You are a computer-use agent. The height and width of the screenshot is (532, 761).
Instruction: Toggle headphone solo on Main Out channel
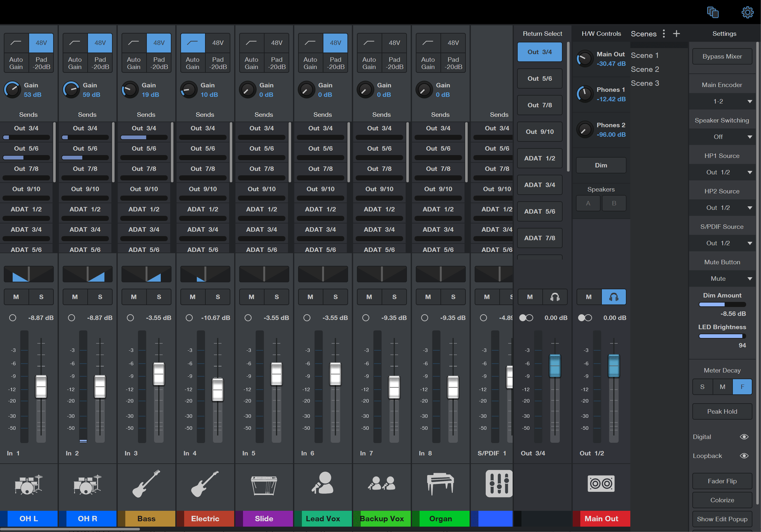click(614, 297)
